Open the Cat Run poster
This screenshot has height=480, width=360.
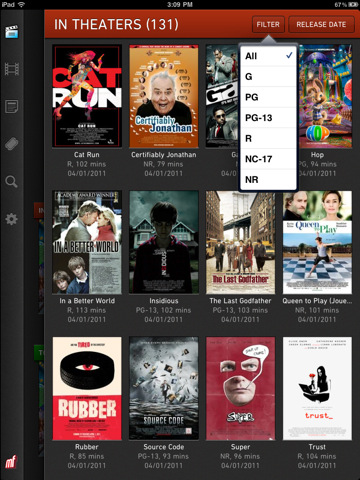(87, 96)
